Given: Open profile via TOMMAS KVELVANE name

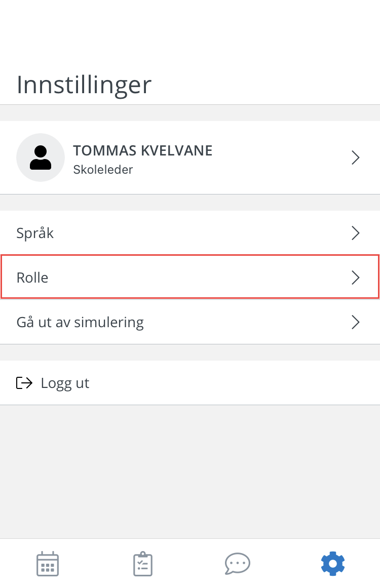Looking at the screenshot, I should point(142,151).
